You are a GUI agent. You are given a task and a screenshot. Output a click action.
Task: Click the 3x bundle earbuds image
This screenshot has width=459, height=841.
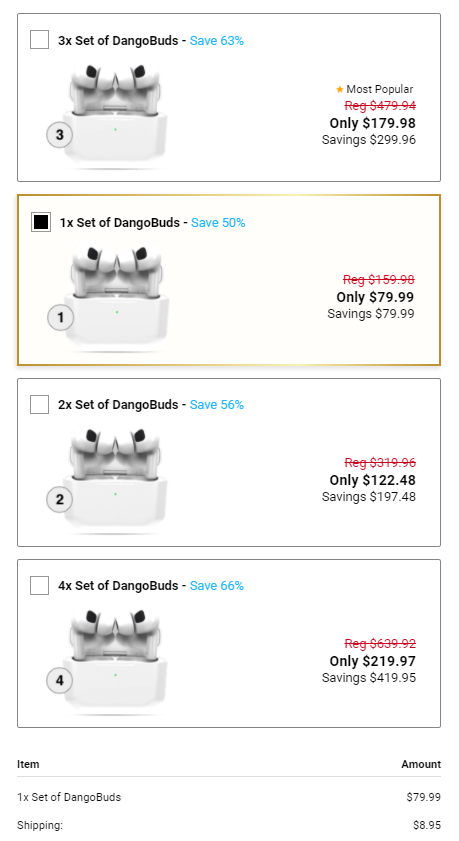pyautogui.click(x=115, y=113)
